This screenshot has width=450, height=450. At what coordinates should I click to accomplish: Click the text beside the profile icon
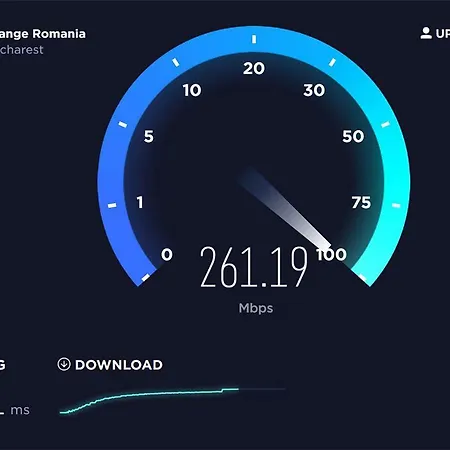(443, 34)
